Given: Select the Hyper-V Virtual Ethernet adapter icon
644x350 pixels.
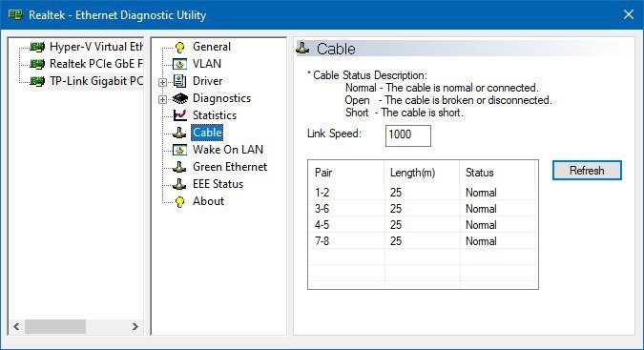Looking at the screenshot, I should 37,47.
